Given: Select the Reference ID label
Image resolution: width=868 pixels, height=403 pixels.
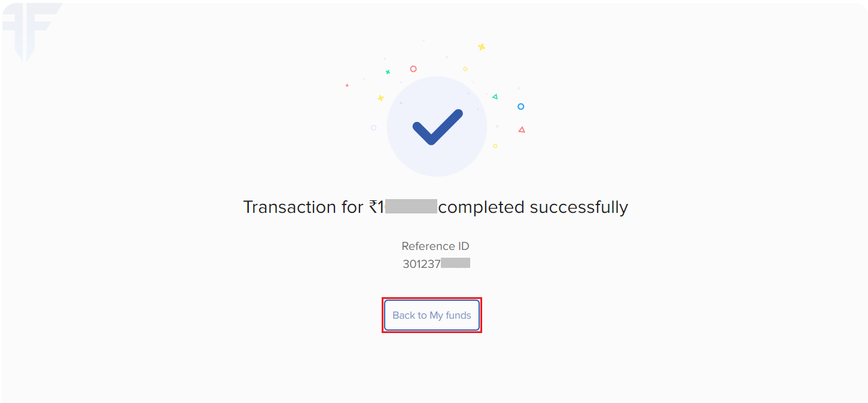Looking at the screenshot, I should click(x=435, y=246).
